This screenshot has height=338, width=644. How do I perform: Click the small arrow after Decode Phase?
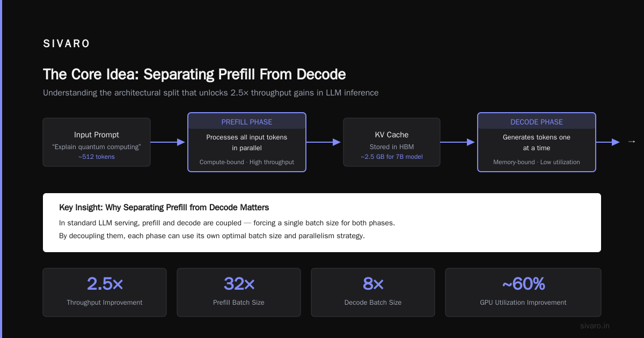point(631,142)
